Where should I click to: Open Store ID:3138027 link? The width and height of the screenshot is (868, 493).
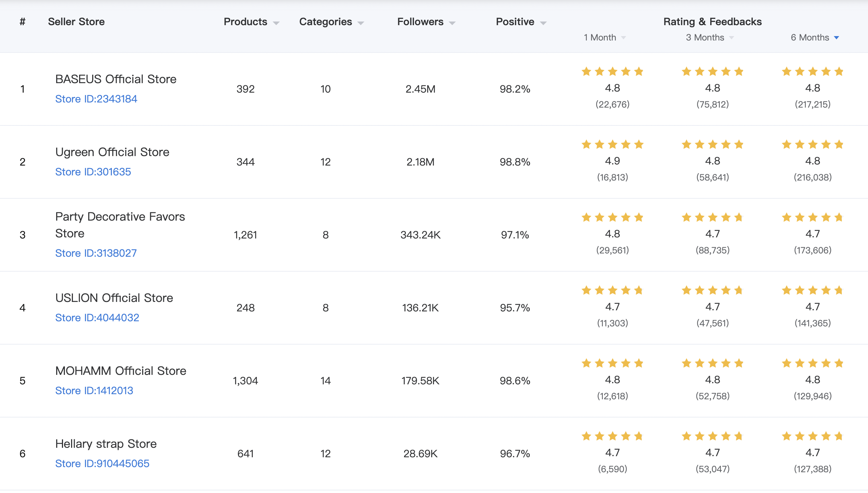96,253
